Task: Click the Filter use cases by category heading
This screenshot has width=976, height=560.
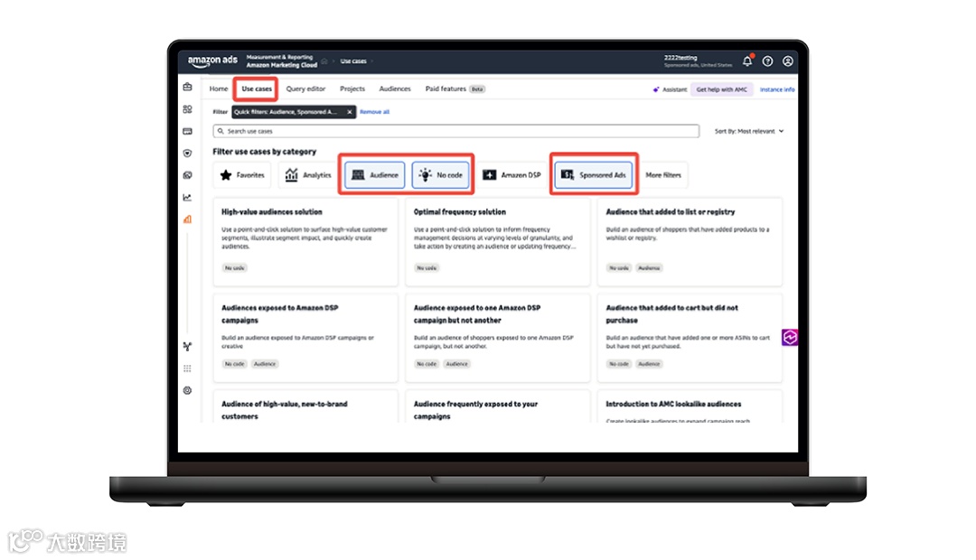Action: click(265, 152)
